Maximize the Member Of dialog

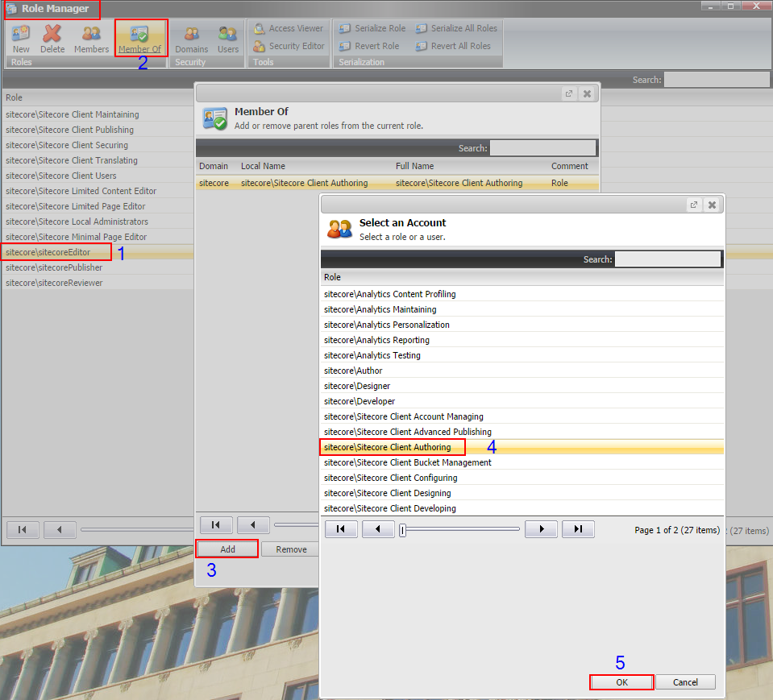click(569, 93)
